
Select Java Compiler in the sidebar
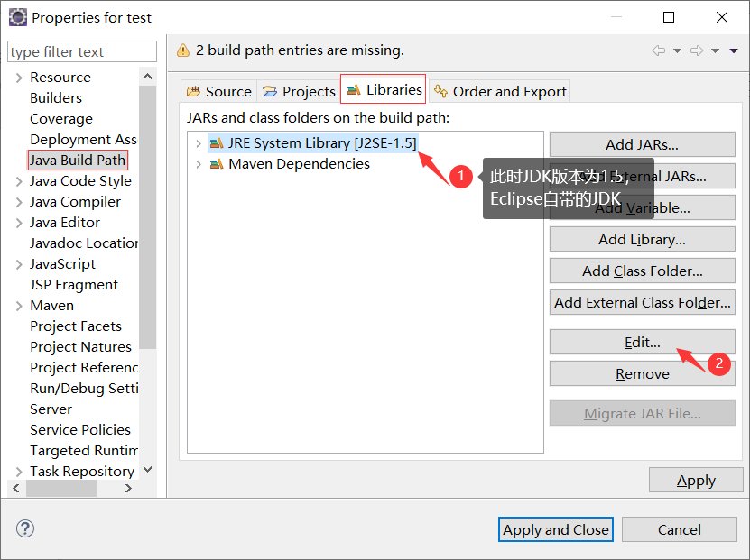(x=75, y=201)
